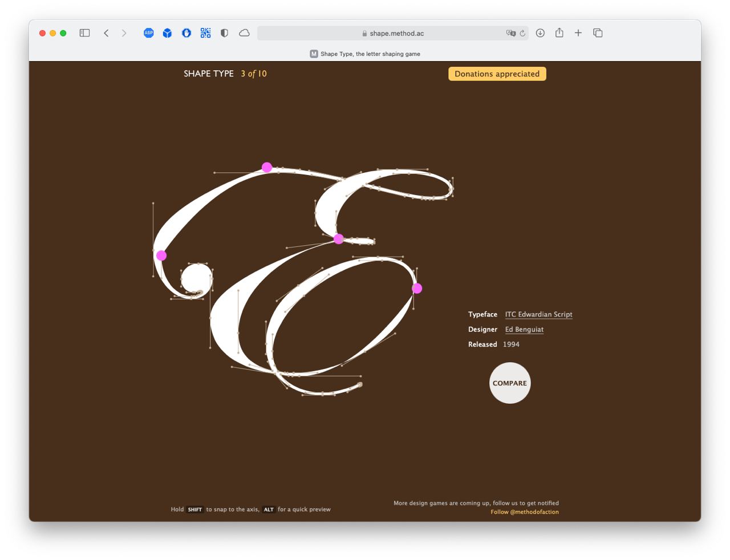730x560 pixels.
Task: Select the pink anchor point on right side
Action: point(417,289)
